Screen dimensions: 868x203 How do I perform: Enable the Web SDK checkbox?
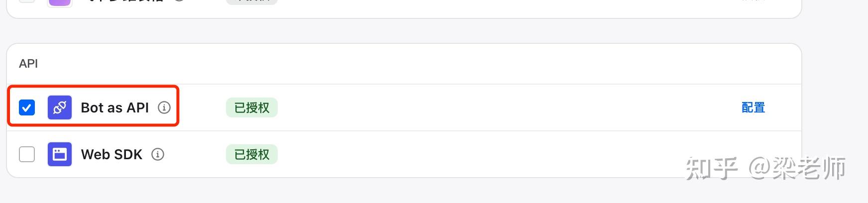click(x=27, y=154)
